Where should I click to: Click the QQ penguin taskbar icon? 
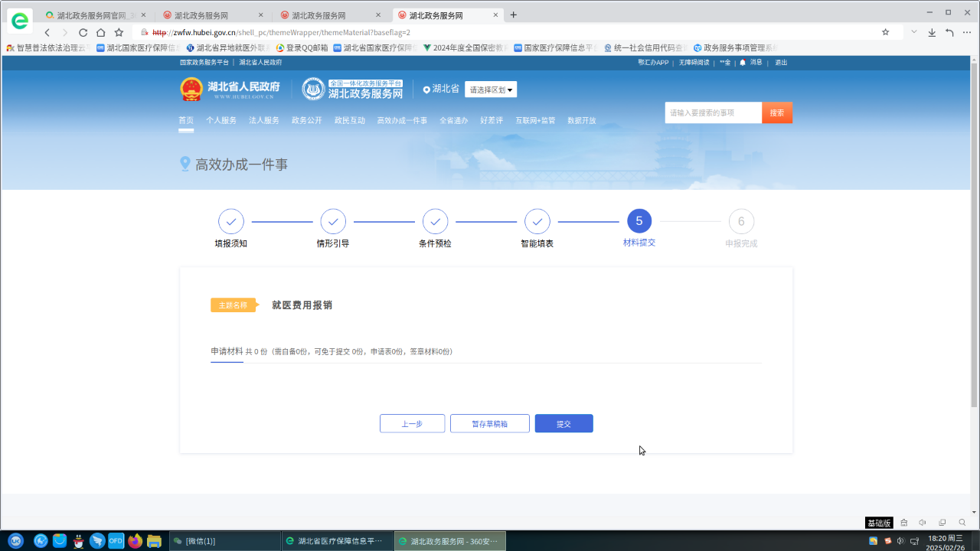pyautogui.click(x=78, y=541)
